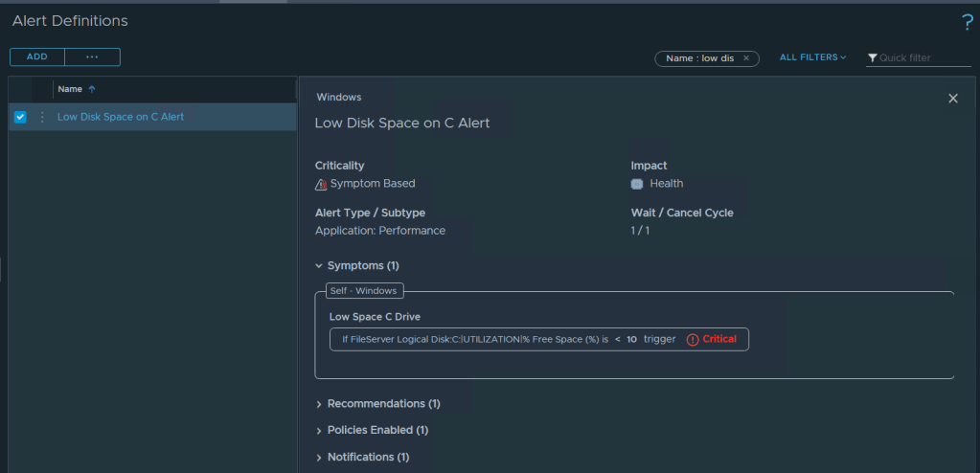Image resolution: width=980 pixels, height=473 pixels.
Task: Click the Health impact icon
Action: tap(637, 184)
